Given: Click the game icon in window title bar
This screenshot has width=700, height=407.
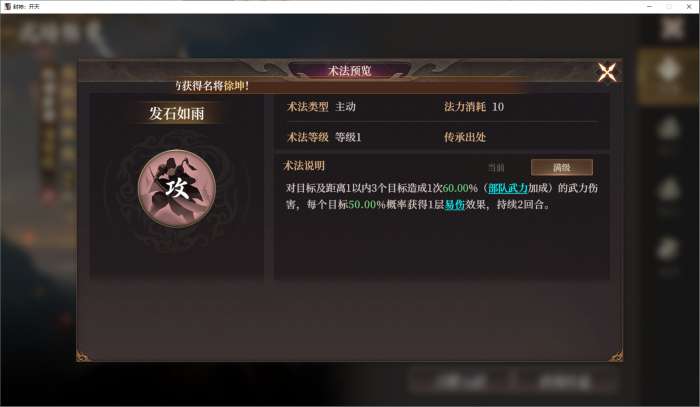Looking at the screenshot, I should pyautogui.click(x=7, y=6).
